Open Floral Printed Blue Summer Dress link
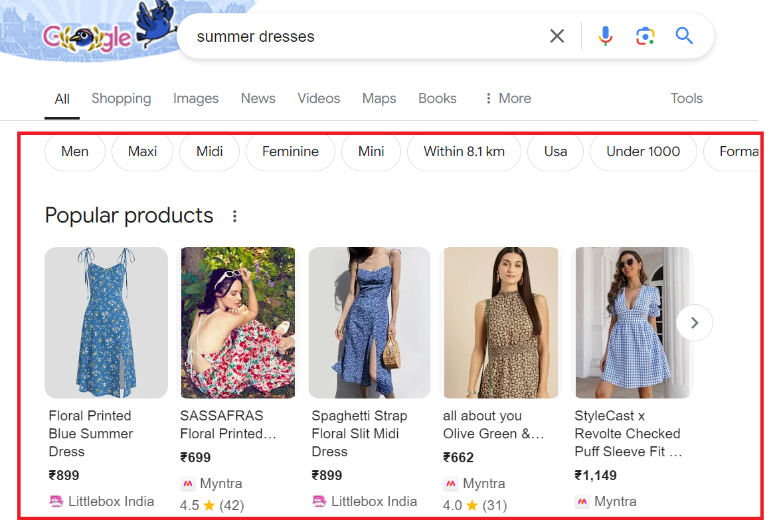The height and width of the screenshot is (532, 771). click(x=90, y=433)
